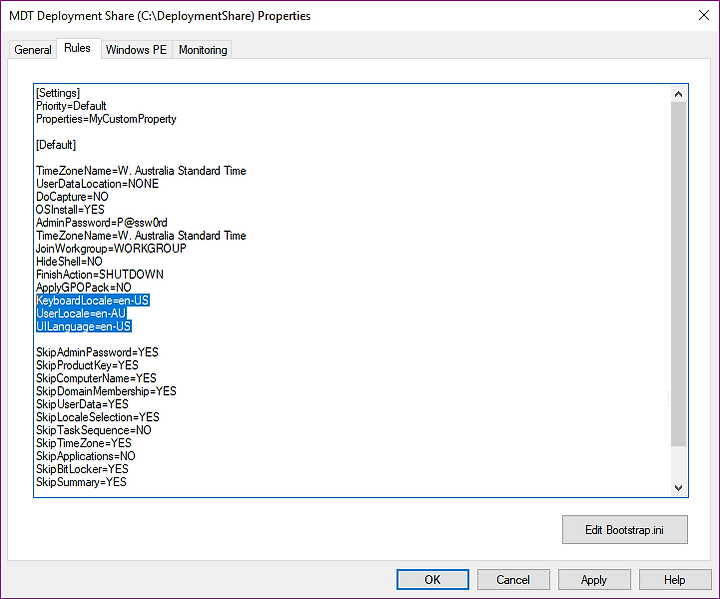Click highlighted UILanguage=en-US line
The height and width of the screenshot is (599, 720).
(84, 326)
